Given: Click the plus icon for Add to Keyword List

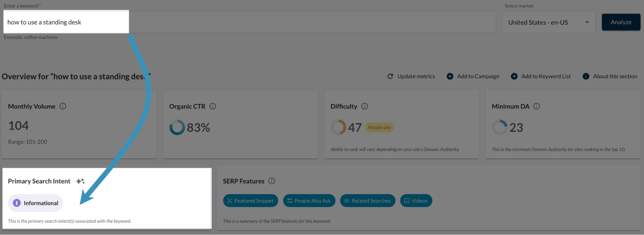Looking at the screenshot, I should tap(514, 76).
